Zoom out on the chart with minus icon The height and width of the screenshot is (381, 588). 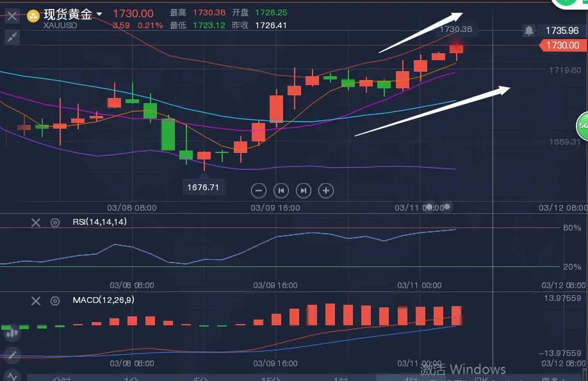click(259, 190)
